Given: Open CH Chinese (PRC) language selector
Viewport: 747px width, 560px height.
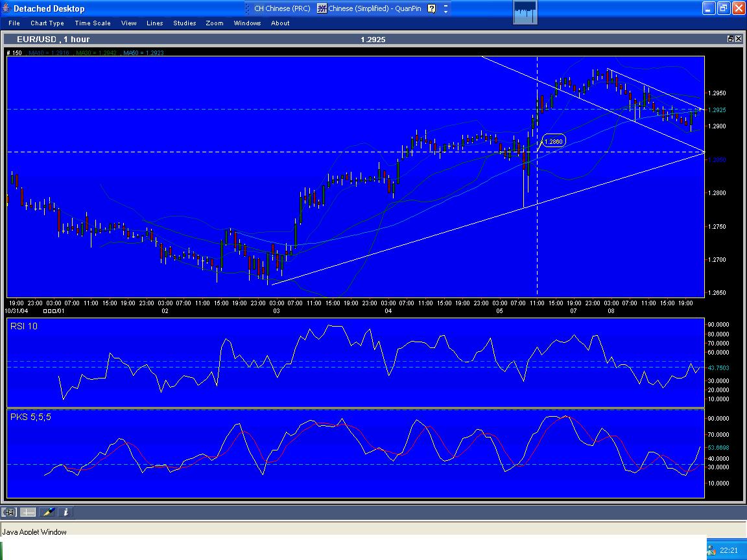Looking at the screenshot, I should click(x=281, y=8).
